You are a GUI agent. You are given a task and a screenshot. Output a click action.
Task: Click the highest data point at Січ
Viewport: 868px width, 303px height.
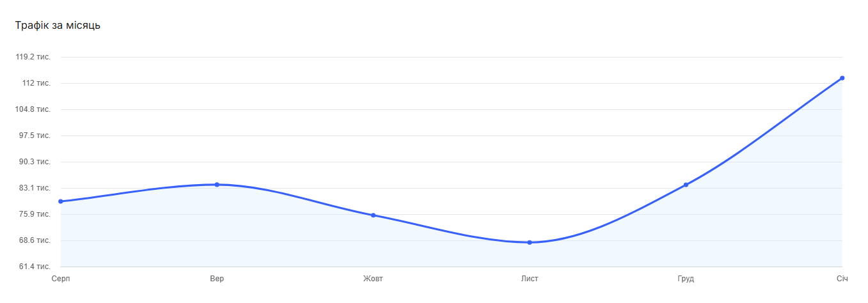842,78
